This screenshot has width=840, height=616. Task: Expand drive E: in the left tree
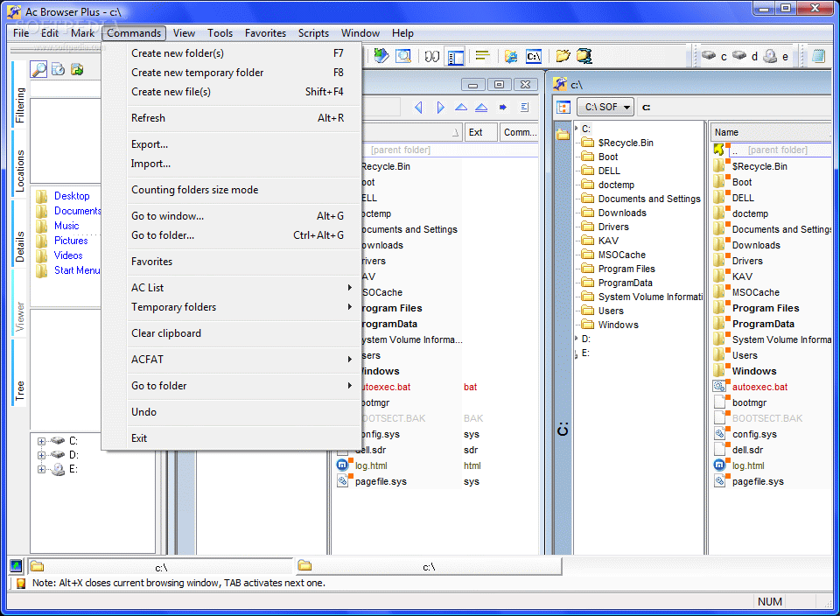[41, 469]
